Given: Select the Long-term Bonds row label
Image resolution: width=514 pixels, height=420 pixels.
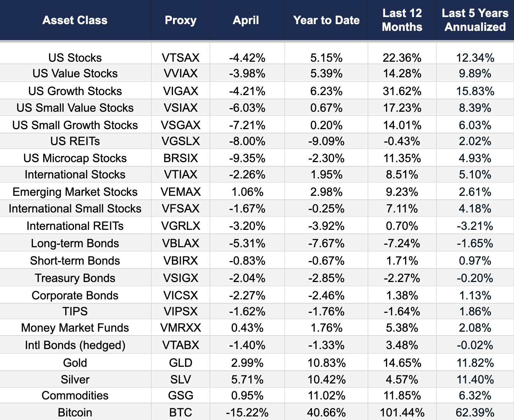Looking at the screenshot, I should [75, 243].
